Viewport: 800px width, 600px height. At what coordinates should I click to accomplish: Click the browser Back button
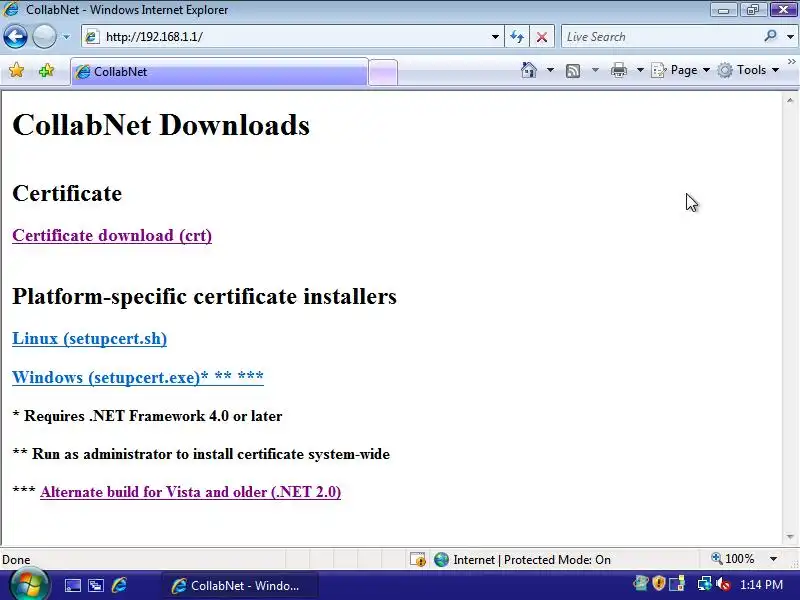15,37
